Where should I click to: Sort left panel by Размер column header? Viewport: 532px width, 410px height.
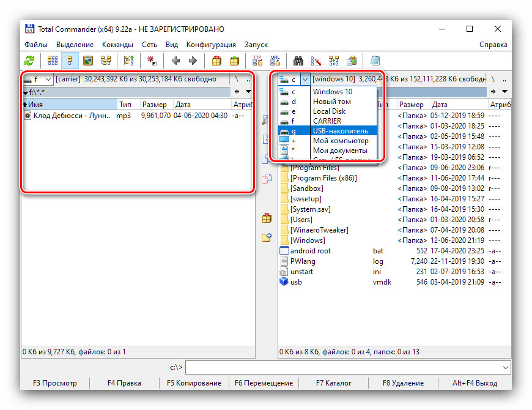(153, 105)
